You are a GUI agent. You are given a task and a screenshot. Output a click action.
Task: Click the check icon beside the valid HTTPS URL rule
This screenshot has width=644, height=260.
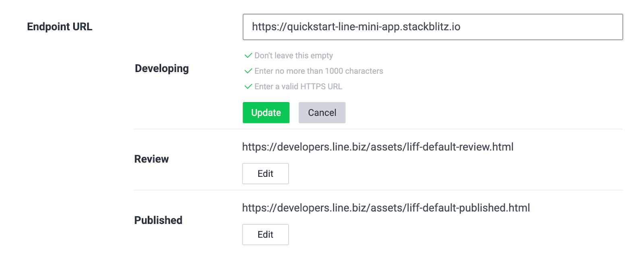pyautogui.click(x=248, y=86)
